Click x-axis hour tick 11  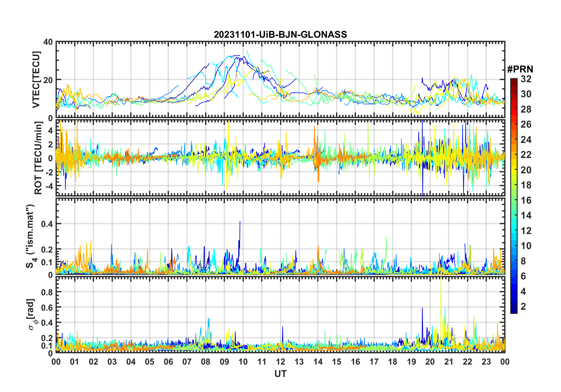click(262, 362)
